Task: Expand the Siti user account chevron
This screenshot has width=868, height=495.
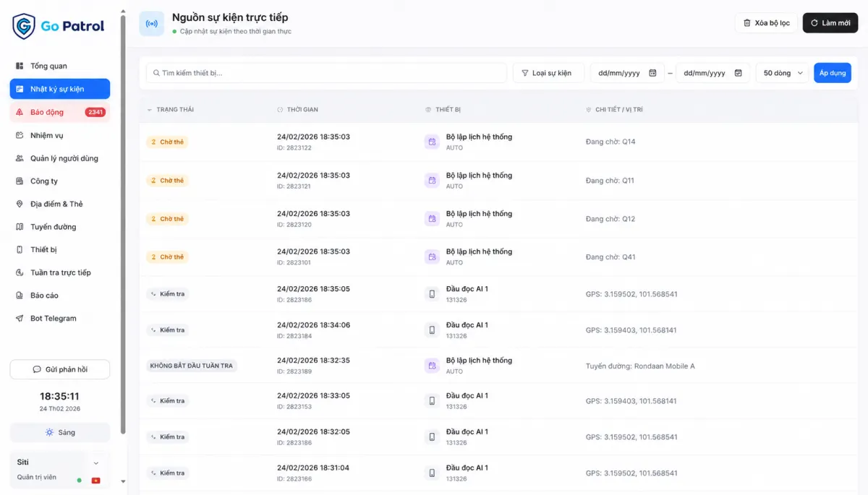Action: click(x=96, y=462)
